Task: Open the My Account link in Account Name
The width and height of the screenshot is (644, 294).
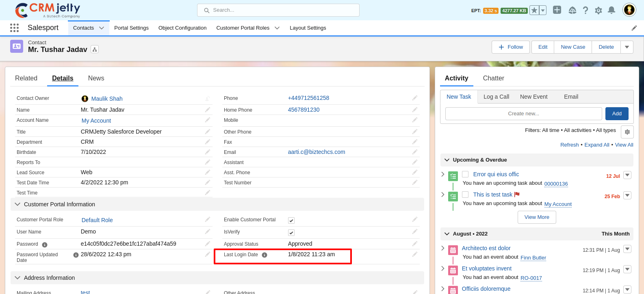Action: (96, 121)
